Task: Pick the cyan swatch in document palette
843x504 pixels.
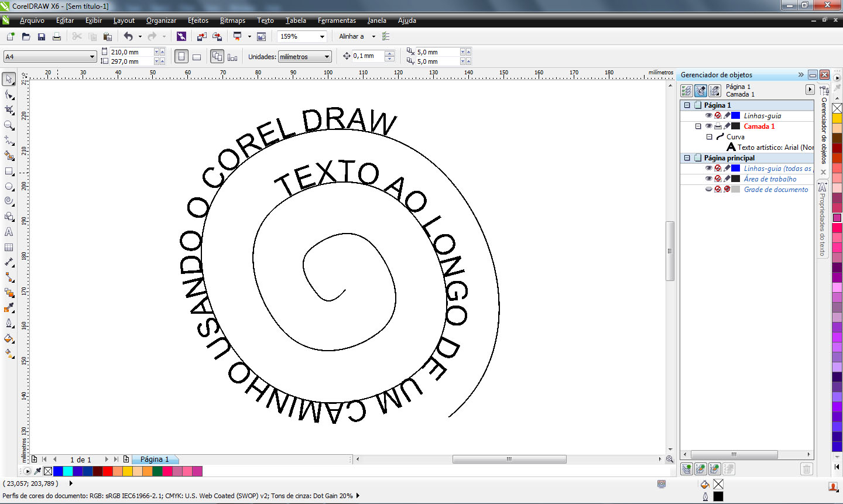Action: coord(67,471)
